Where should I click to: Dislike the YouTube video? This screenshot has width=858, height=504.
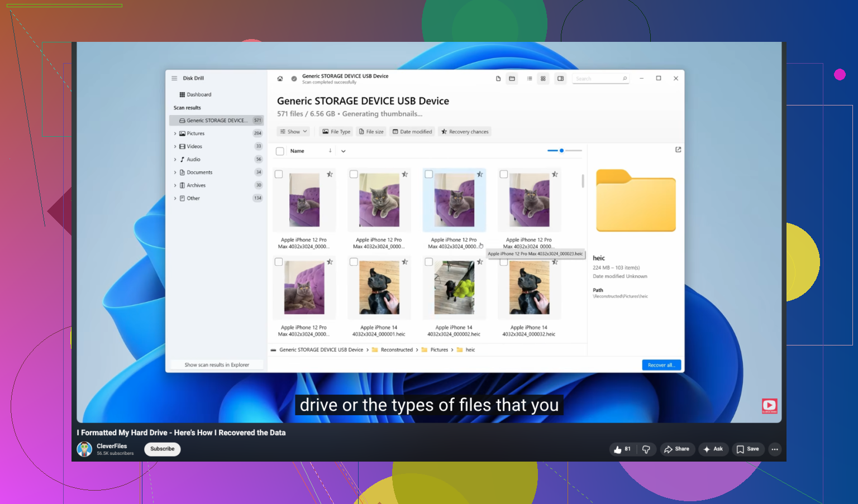(646, 449)
